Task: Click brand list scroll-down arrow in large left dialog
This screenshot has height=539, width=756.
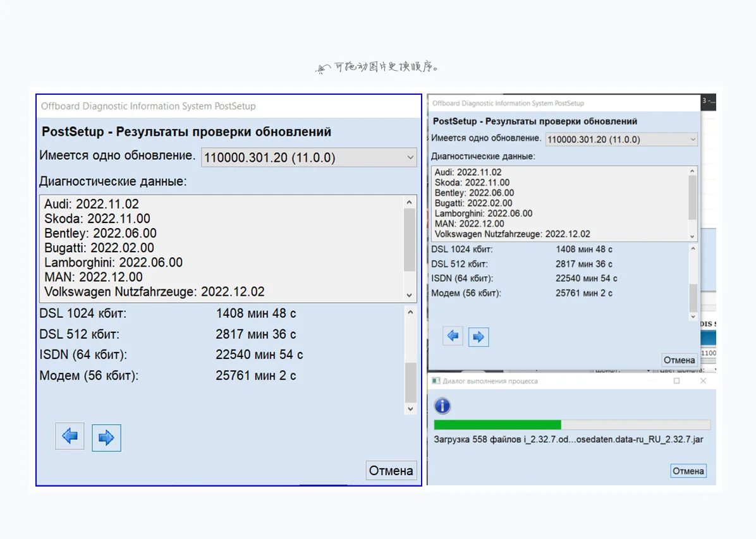Action: 410,295
